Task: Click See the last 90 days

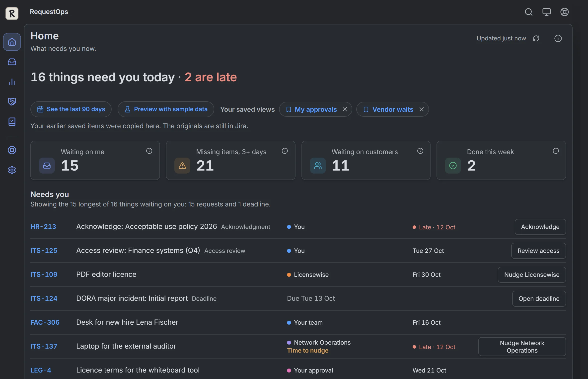Action: pos(71,109)
